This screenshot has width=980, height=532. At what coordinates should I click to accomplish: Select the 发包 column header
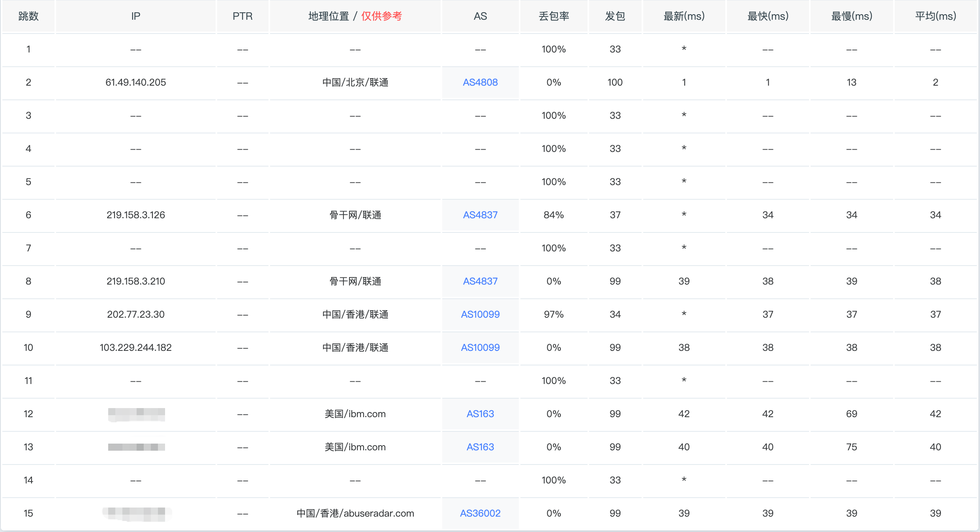pos(615,16)
